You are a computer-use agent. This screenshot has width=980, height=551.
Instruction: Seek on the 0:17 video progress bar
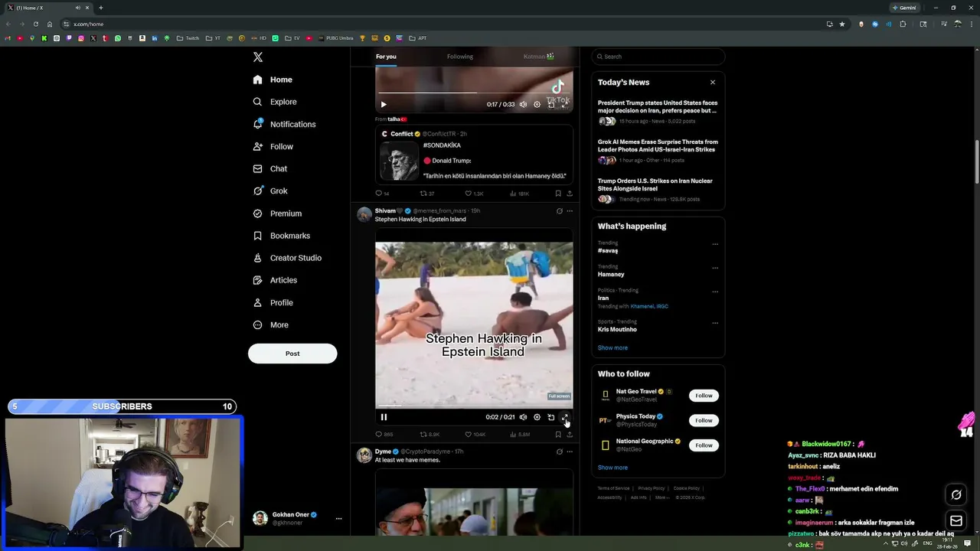[474, 93]
